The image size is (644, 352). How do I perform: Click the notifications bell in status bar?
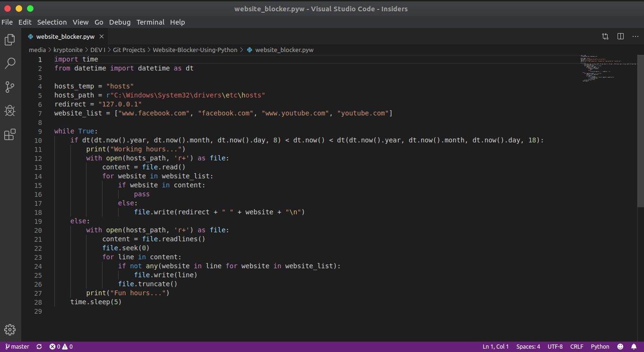tap(634, 347)
